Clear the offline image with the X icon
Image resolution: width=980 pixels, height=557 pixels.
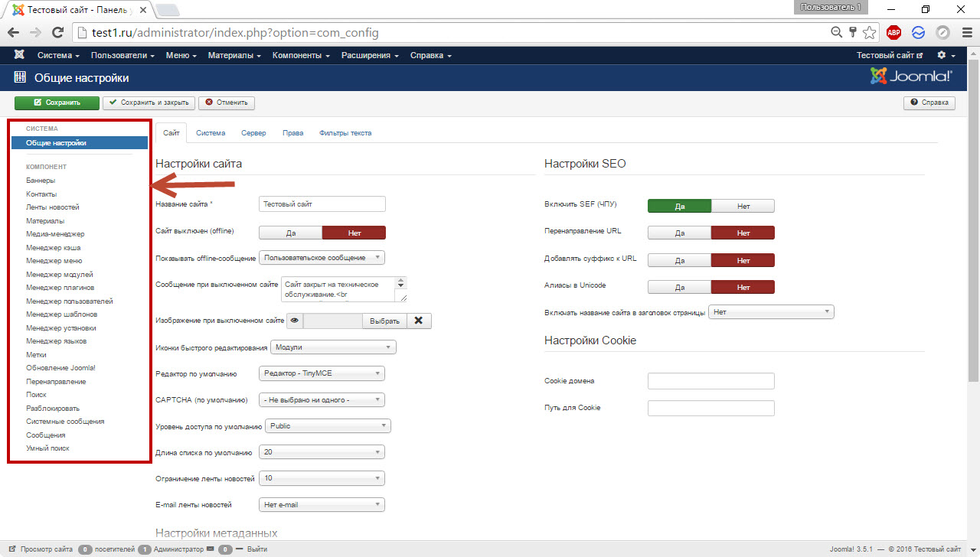pos(419,321)
